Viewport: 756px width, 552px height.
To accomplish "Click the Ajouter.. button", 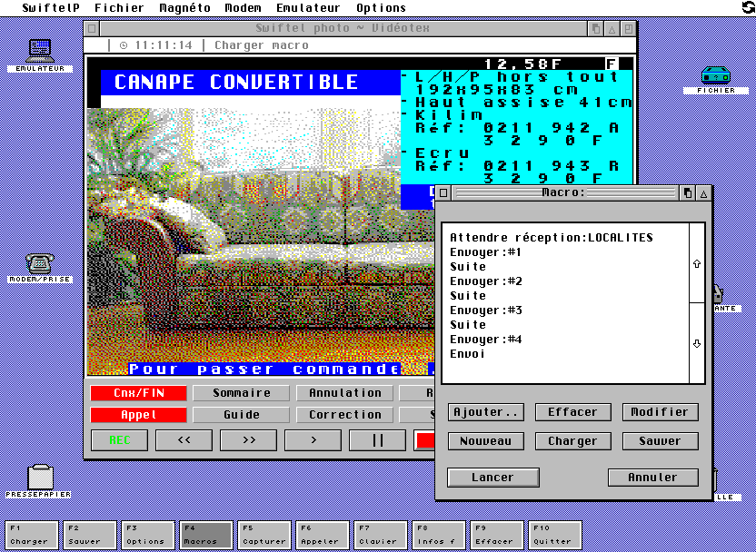I will click(x=485, y=412).
